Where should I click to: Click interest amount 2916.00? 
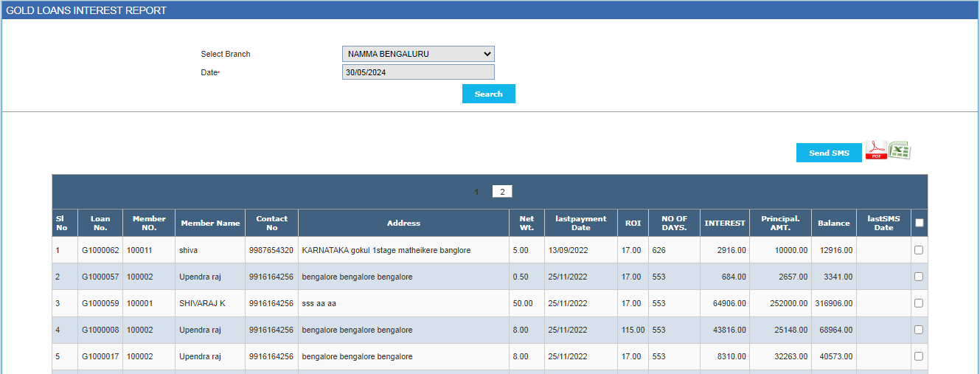coord(731,250)
